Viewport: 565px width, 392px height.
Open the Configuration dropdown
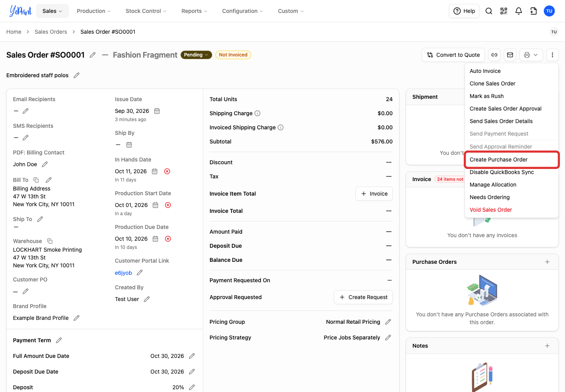(x=242, y=11)
